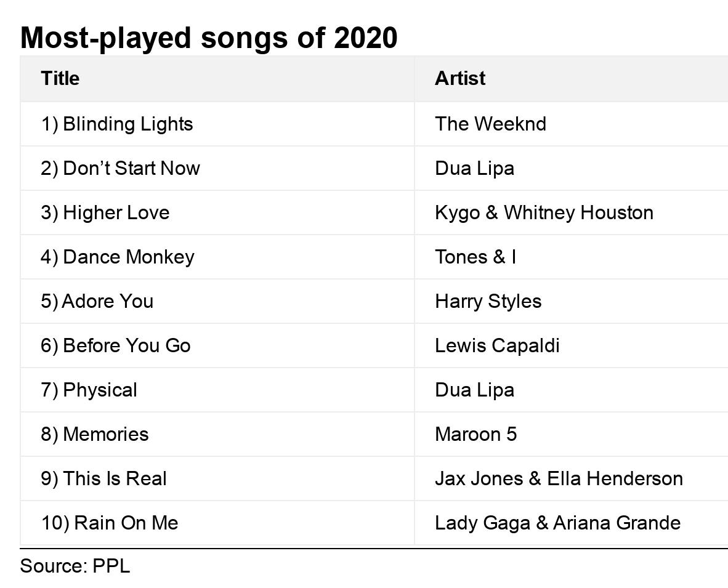Viewport: 728px width, 588px height.
Task: Select "8) Memories" title cell
Action: pos(95,434)
